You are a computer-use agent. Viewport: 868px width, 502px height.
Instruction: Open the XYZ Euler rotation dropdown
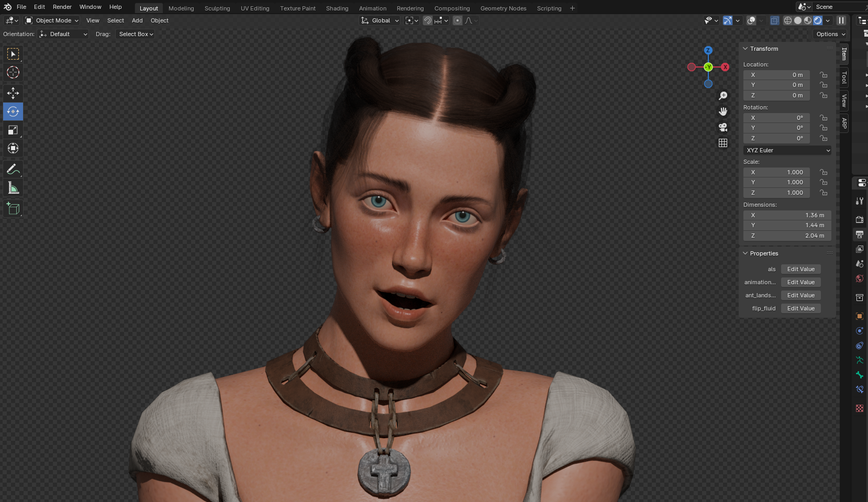787,150
